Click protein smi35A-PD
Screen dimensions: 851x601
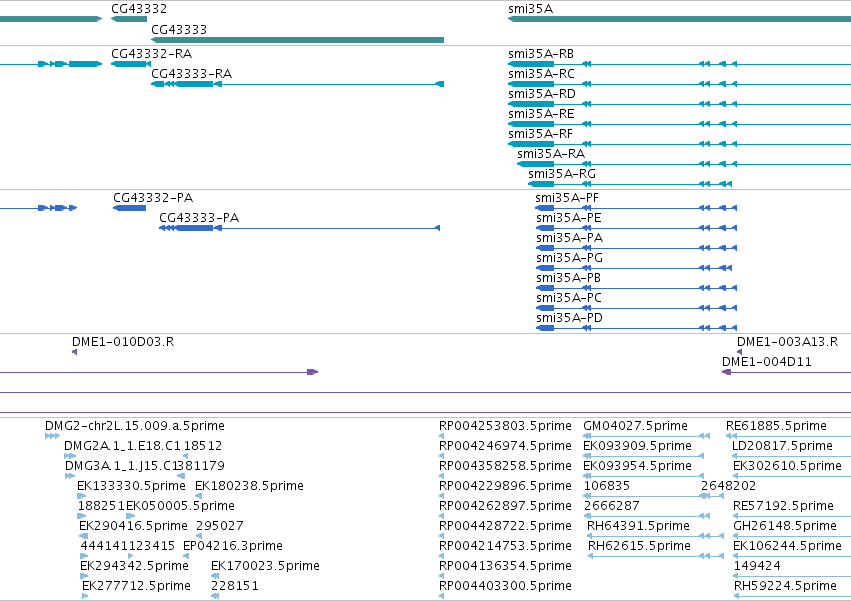(569, 318)
